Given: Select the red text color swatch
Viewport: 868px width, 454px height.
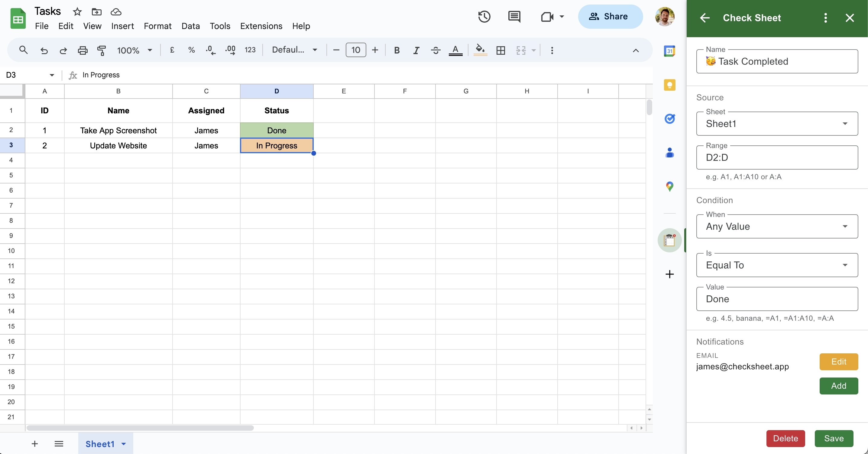Looking at the screenshot, I should pos(455,50).
